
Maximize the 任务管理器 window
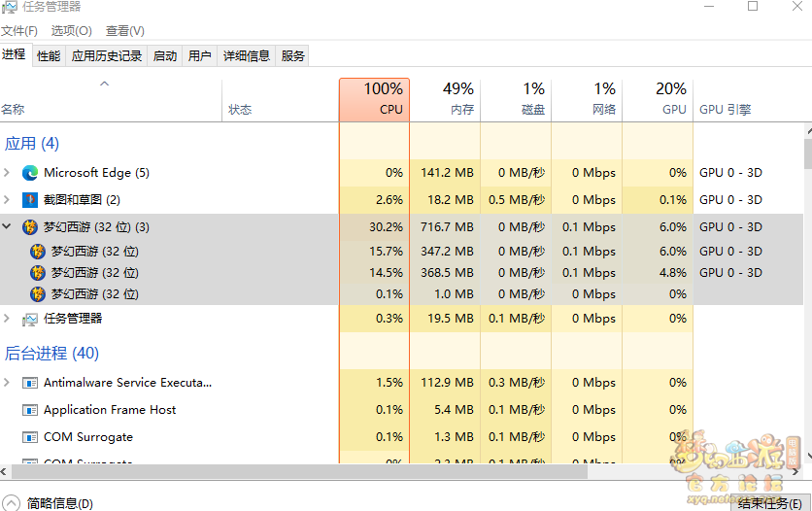click(x=753, y=6)
